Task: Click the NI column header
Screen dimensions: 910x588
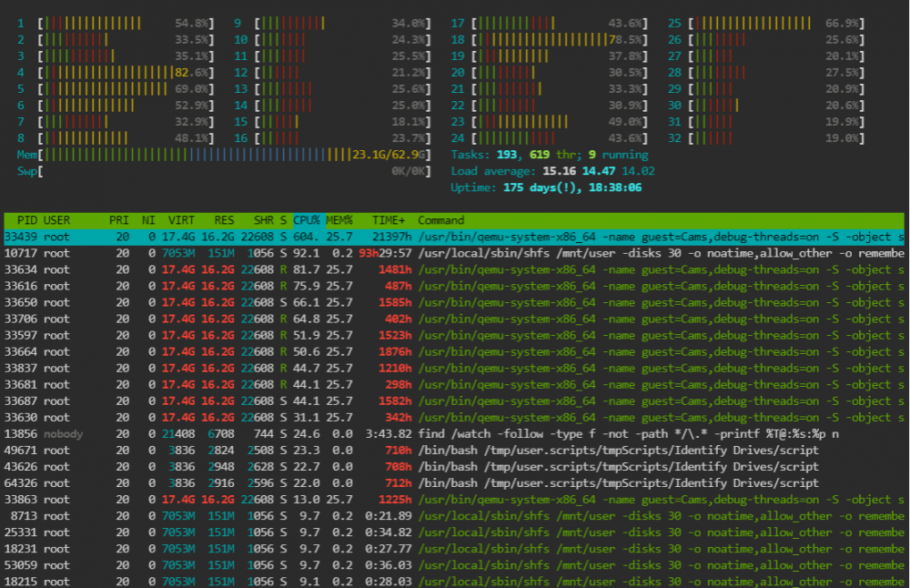Action: [x=148, y=220]
